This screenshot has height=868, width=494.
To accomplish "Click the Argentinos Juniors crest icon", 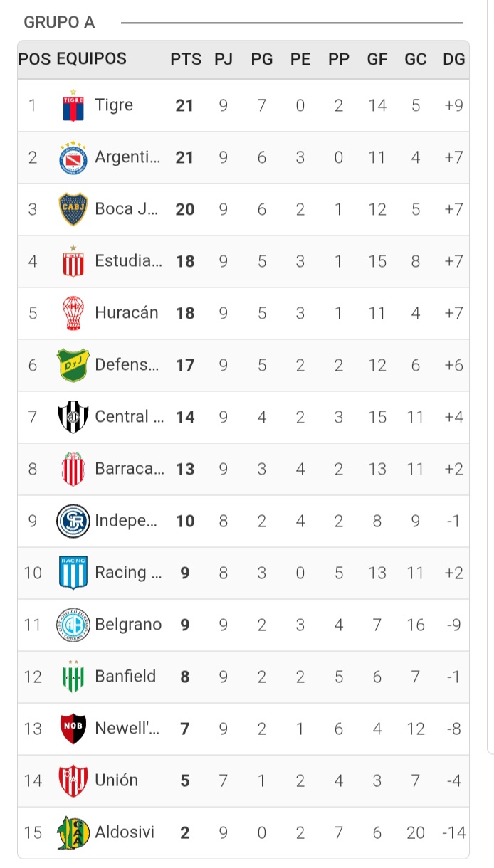I will coord(73,158).
